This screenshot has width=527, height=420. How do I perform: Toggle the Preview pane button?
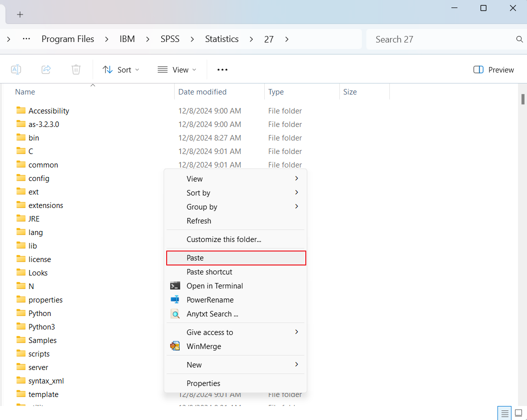tap(493, 70)
